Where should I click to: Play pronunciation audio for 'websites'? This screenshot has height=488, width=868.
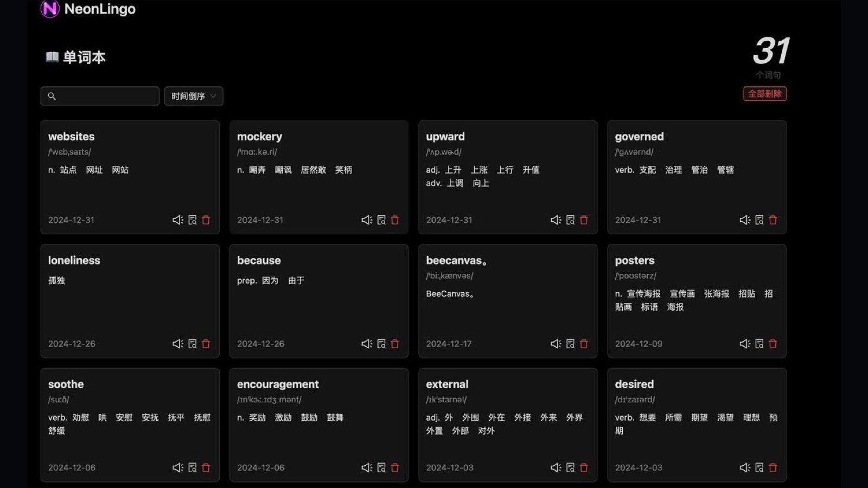coord(177,220)
